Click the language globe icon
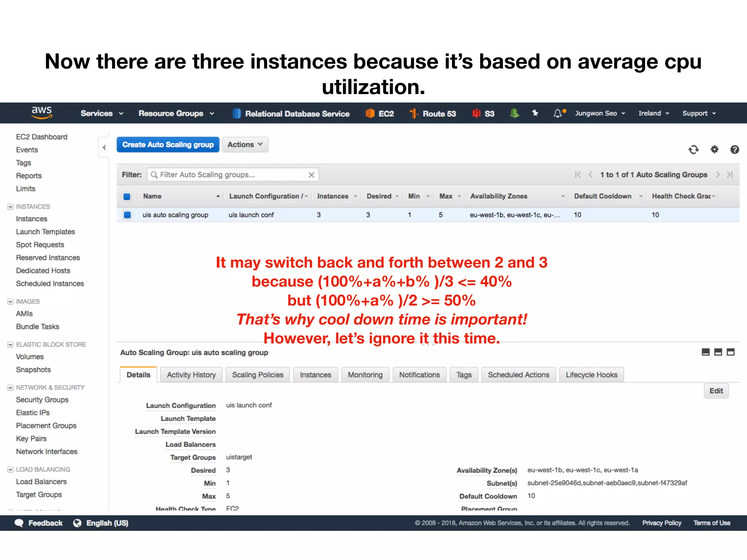The height and width of the screenshot is (560, 747). 77,523
